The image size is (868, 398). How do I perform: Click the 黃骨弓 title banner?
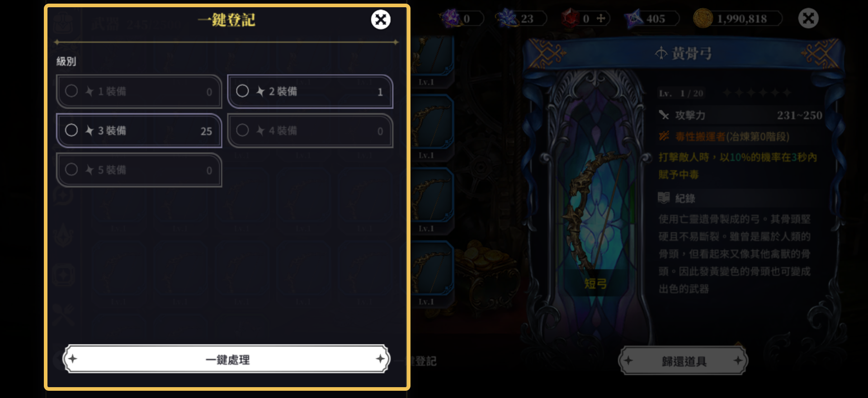(683, 53)
